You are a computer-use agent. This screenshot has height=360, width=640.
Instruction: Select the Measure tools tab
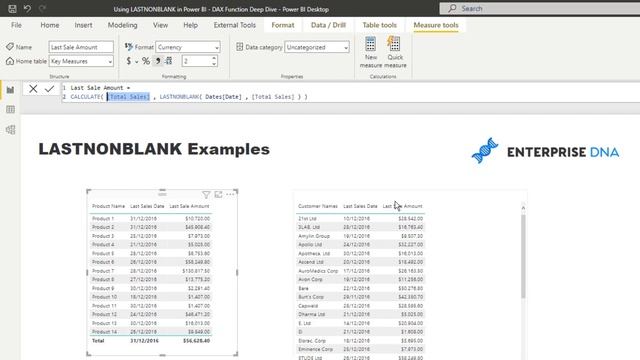point(436,25)
